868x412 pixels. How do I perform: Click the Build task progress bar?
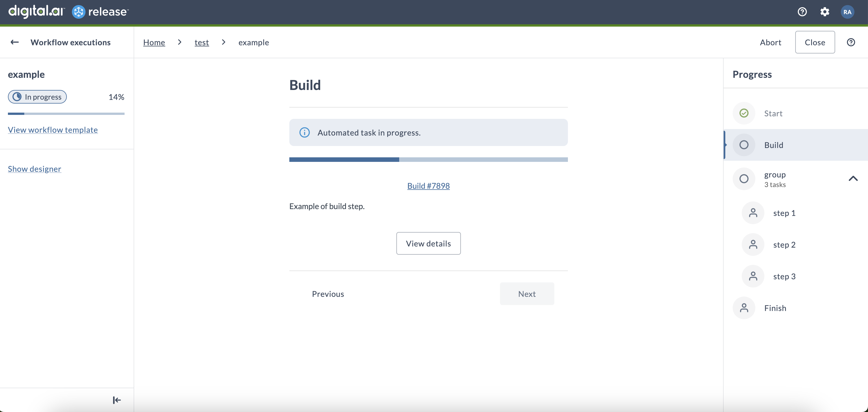[428, 159]
